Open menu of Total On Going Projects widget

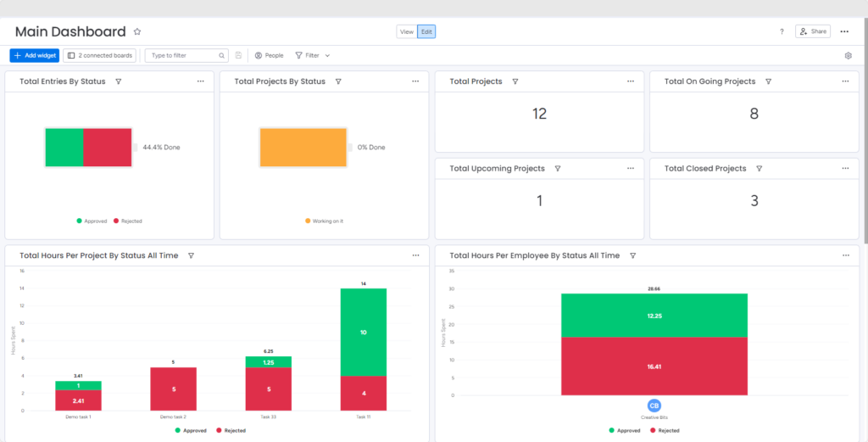845,81
